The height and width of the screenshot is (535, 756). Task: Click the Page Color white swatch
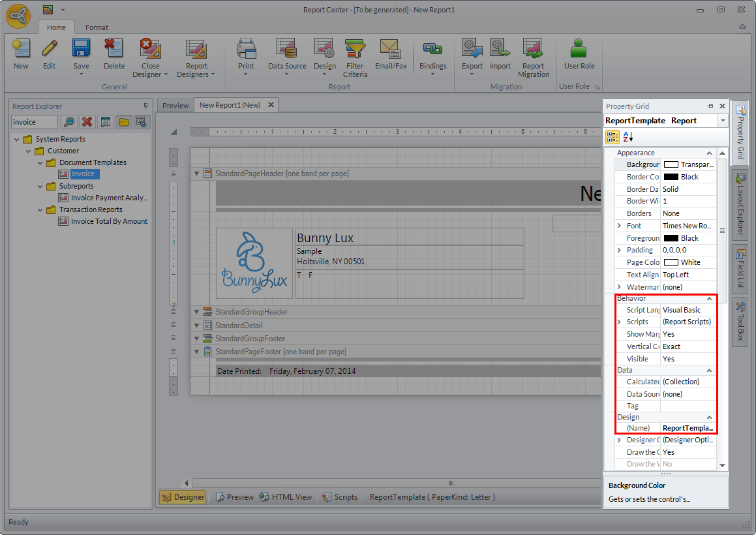click(671, 262)
